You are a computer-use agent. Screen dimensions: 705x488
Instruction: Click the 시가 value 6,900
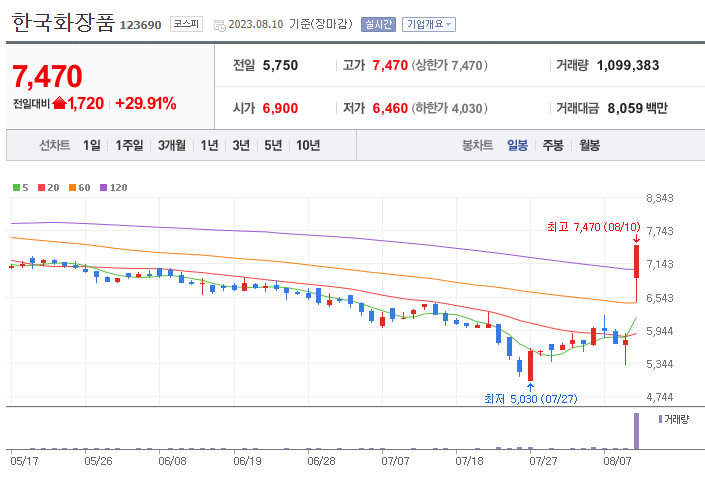click(x=280, y=108)
